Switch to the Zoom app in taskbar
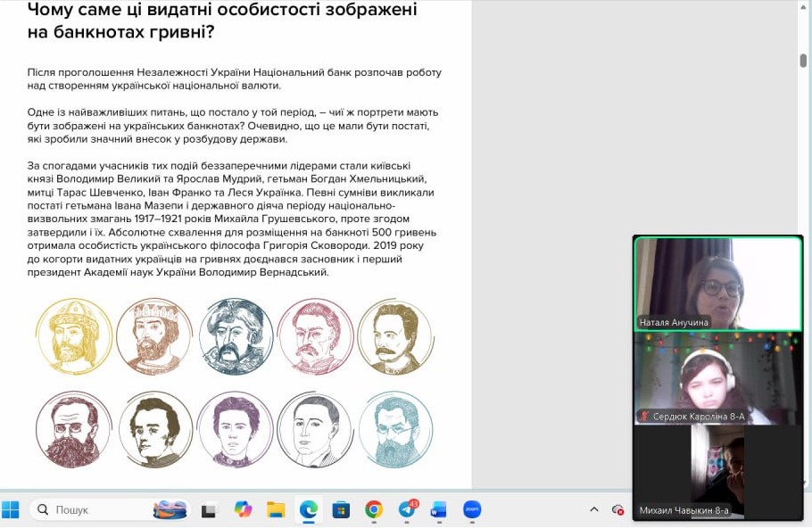812x529 pixels. coord(472,509)
